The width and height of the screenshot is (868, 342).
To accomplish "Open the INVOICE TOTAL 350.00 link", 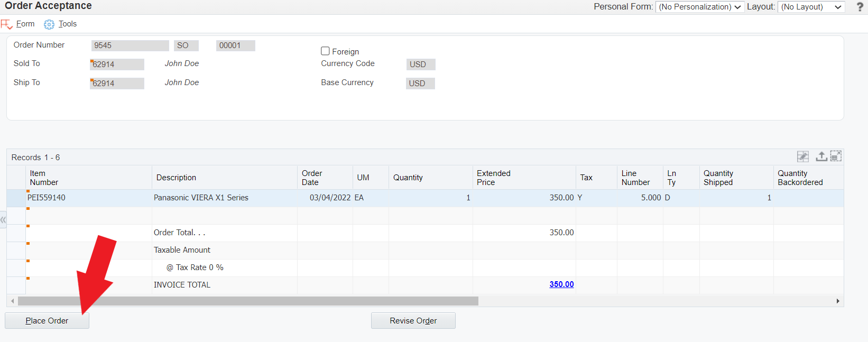I will pos(561,284).
